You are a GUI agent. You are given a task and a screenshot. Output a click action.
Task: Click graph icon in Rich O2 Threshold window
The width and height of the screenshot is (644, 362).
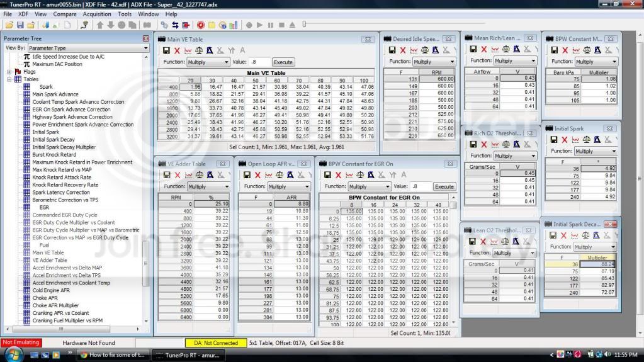495,145
